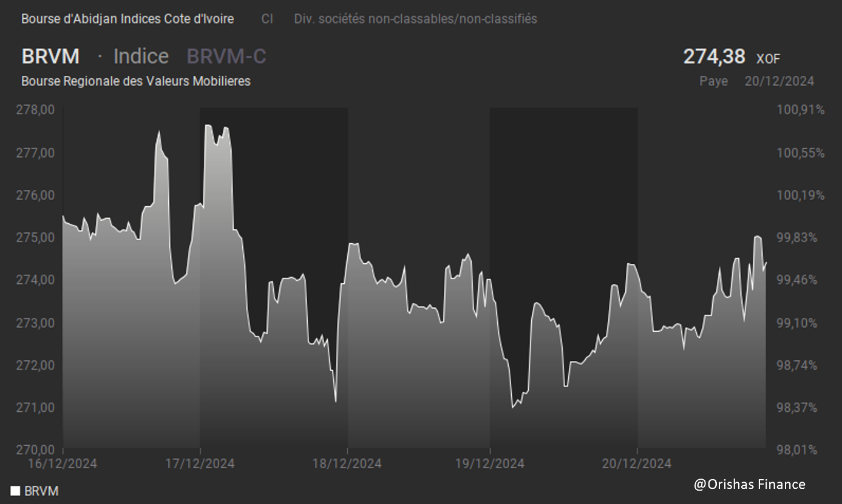Click the 272,00 y-axis label
This screenshot has width=842, height=504.
point(34,365)
